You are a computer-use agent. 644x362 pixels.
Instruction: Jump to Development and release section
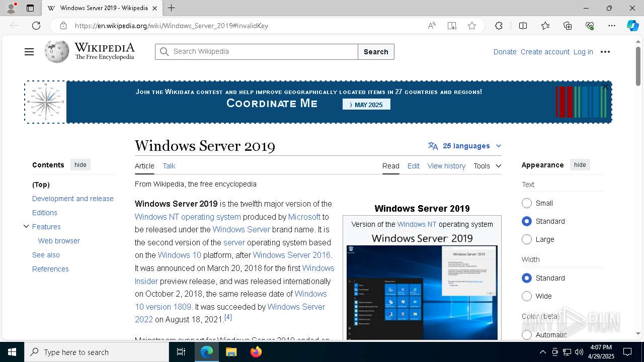click(73, 199)
